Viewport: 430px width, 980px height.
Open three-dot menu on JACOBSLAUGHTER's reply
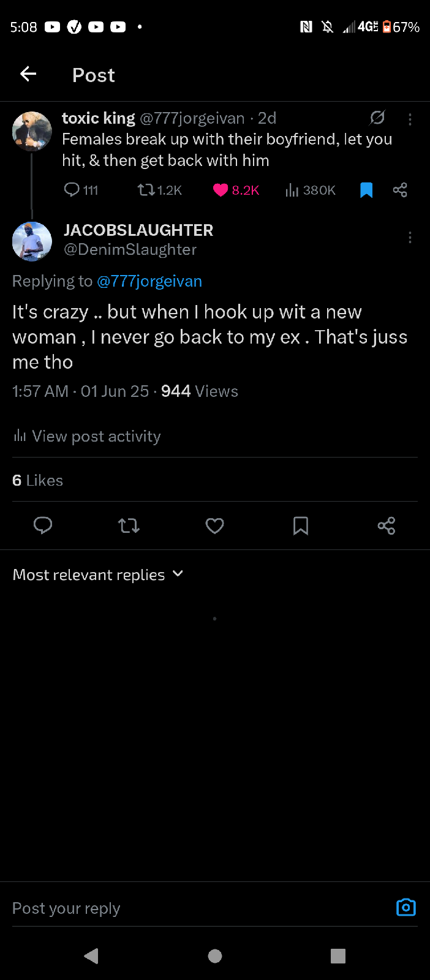(410, 238)
